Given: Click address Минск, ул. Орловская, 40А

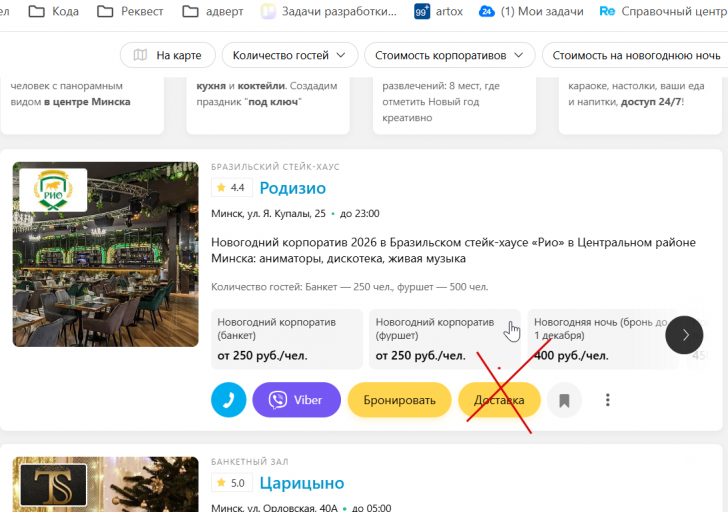Looking at the screenshot, I should 274,508.
